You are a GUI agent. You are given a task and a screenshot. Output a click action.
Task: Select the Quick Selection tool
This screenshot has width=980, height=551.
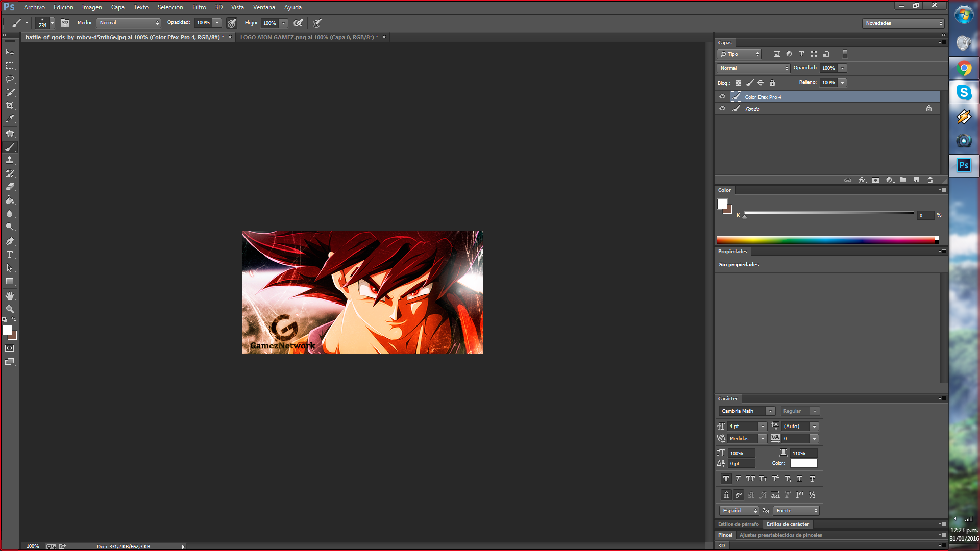pyautogui.click(x=10, y=92)
